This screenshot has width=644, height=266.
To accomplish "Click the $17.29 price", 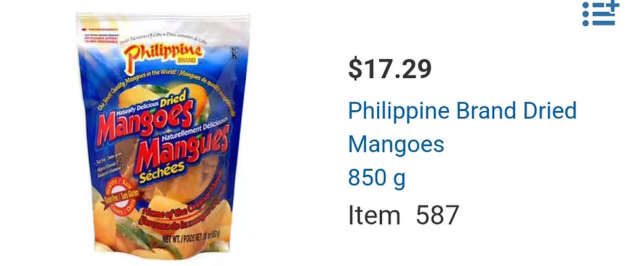I will tap(390, 69).
